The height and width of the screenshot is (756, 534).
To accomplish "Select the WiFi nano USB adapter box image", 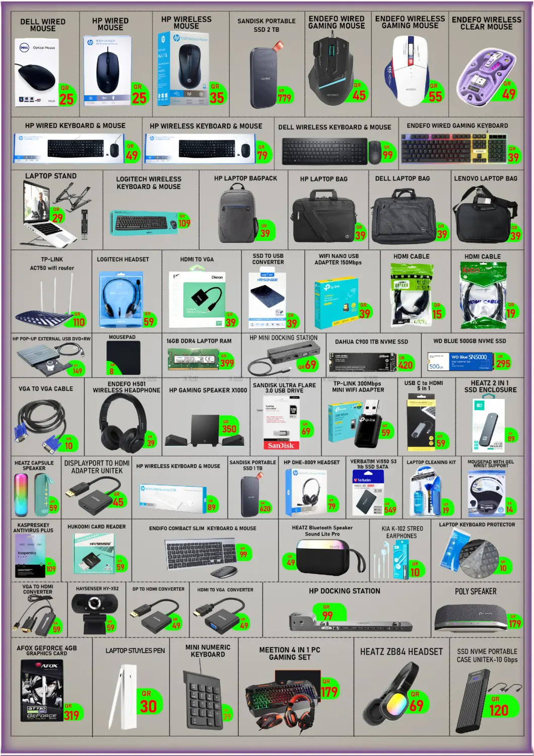I will (336, 303).
